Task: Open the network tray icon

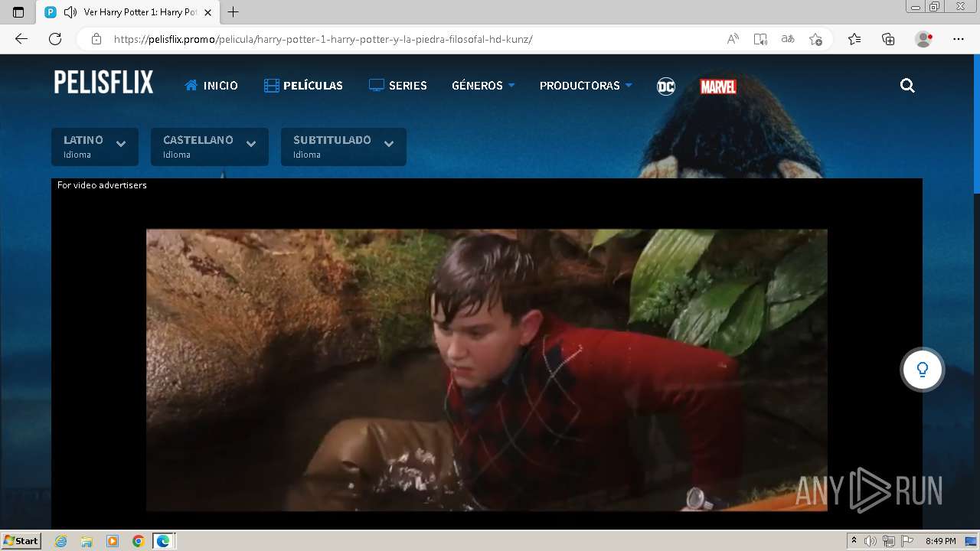Action: click(x=889, y=541)
